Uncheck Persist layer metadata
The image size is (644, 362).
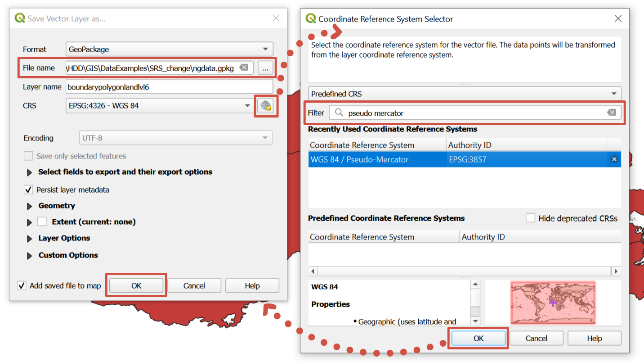coord(28,190)
